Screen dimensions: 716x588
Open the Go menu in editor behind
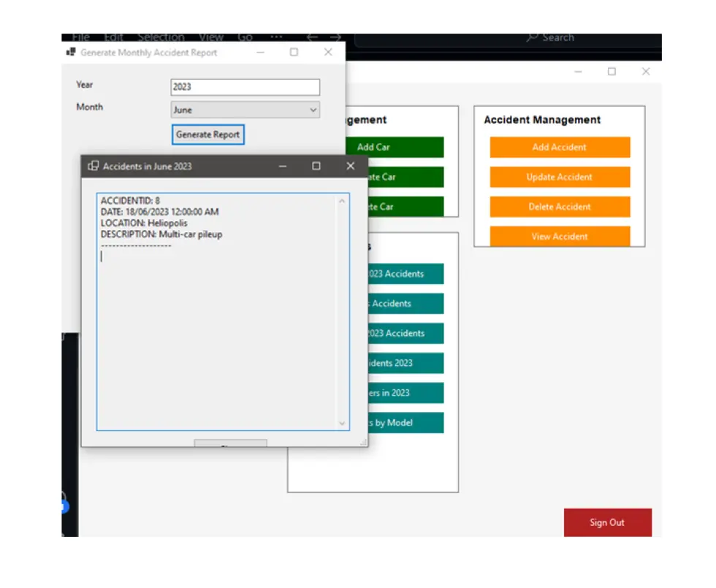(x=245, y=37)
